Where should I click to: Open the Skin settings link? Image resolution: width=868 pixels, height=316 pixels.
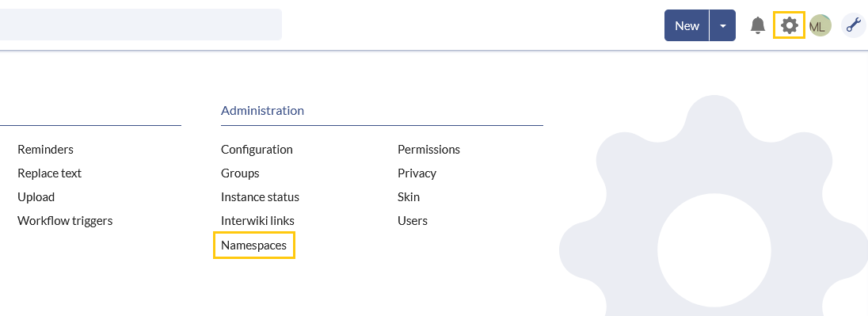coord(409,197)
